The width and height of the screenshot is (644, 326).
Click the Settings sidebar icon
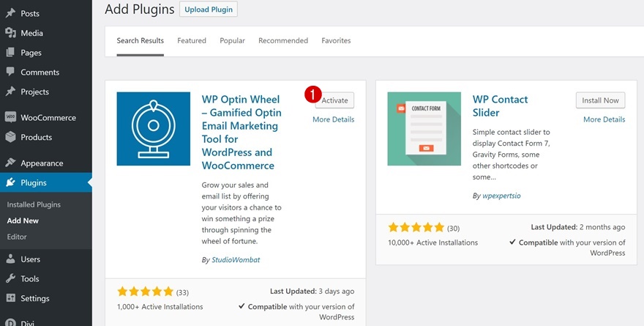[10, 298]
